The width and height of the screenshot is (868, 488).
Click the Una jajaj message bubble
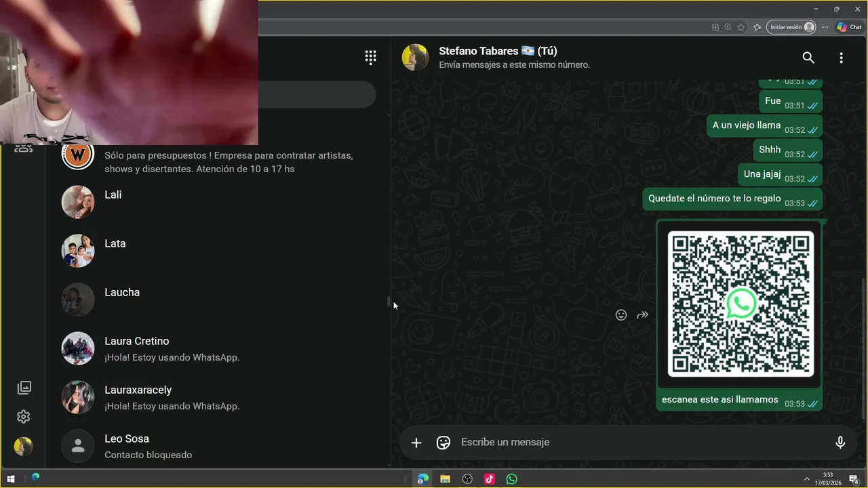click(780, 174)
